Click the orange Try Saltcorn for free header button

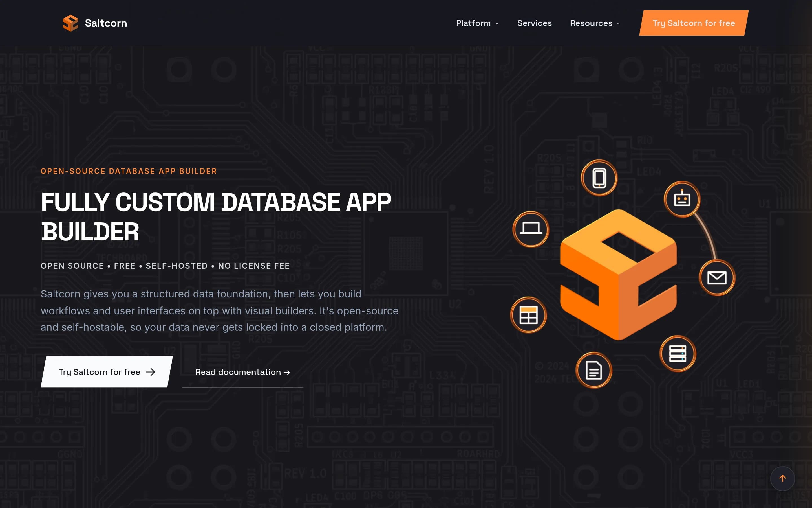tap(694, 23)
